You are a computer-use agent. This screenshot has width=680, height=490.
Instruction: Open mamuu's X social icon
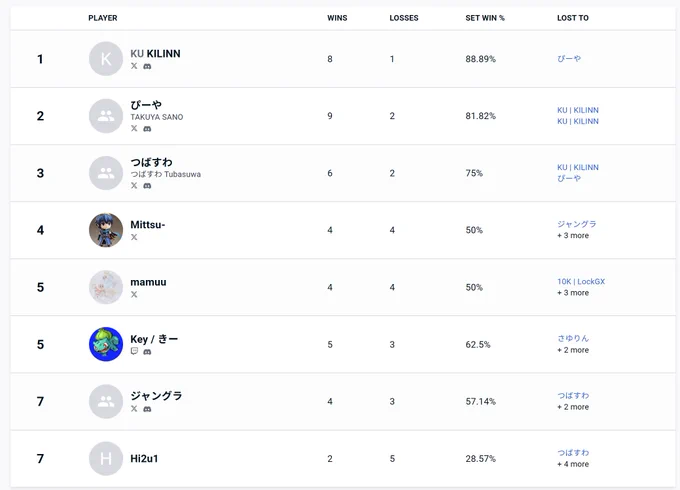pyautogui.click(x=134, y=294)
